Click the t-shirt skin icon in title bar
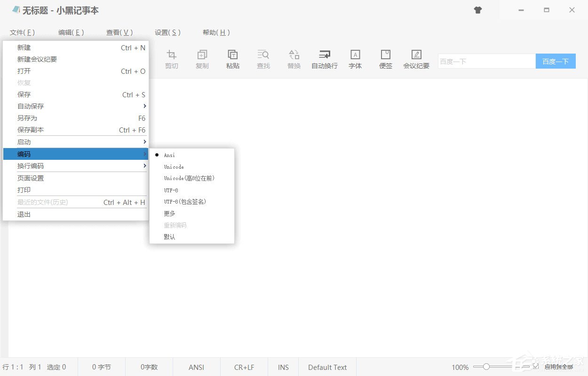Viewport: 588px width, 376px height. click(478, 10)
